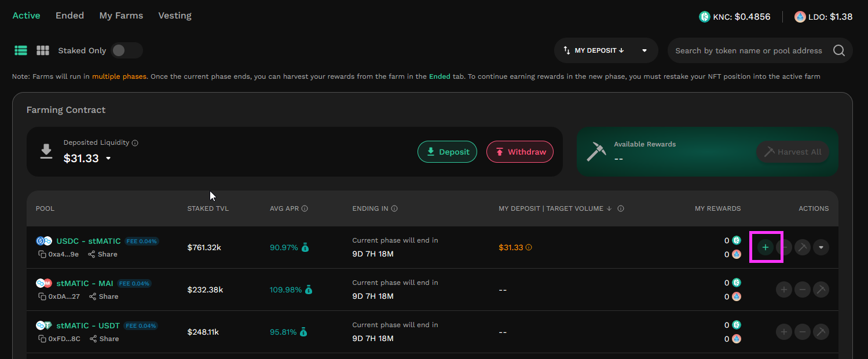Click the LDO token icon
868x359 pixels.
800,17
